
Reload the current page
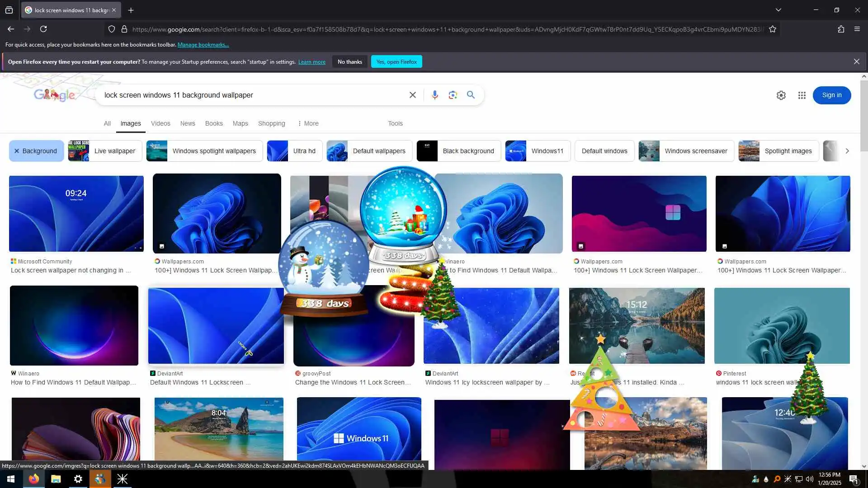(x=43, y=29)
